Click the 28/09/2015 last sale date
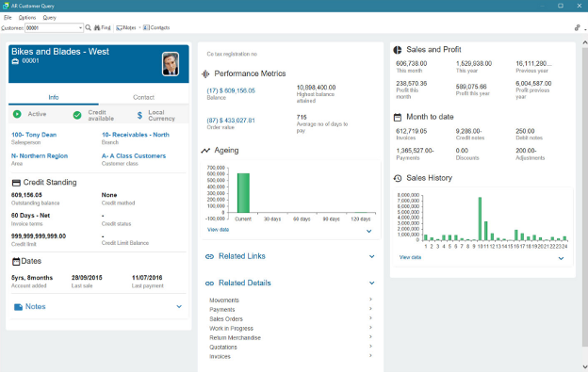Image resolution: width=588 pixels, height=373 pixels. (x=87, y=278)
